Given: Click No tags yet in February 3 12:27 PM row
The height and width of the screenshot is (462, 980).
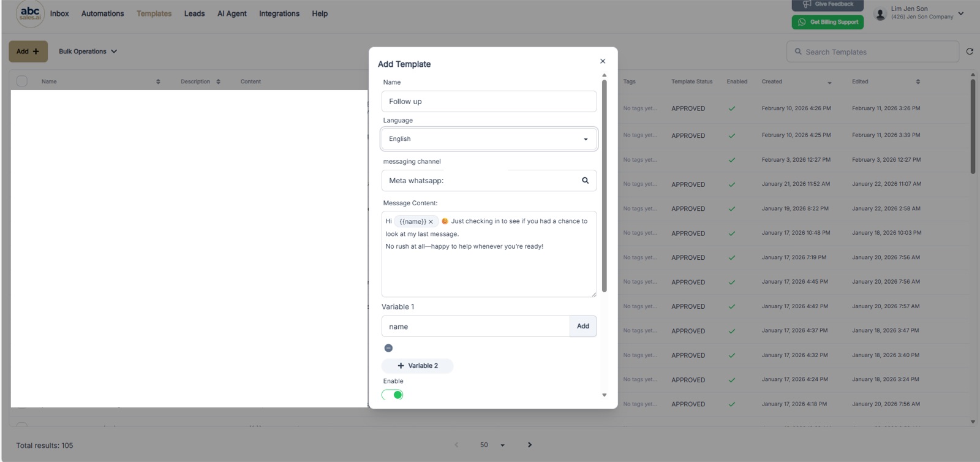Looking at the screenshot, I should 639,160.
